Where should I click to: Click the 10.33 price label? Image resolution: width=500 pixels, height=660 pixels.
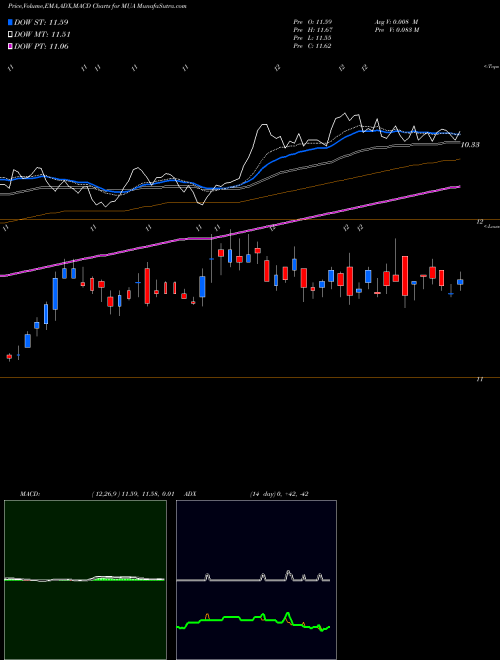470,145
